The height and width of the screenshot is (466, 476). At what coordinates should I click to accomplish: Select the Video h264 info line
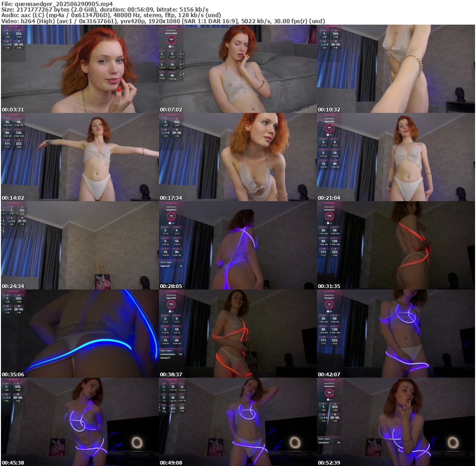pyautogui.click(x=163, y=21)
